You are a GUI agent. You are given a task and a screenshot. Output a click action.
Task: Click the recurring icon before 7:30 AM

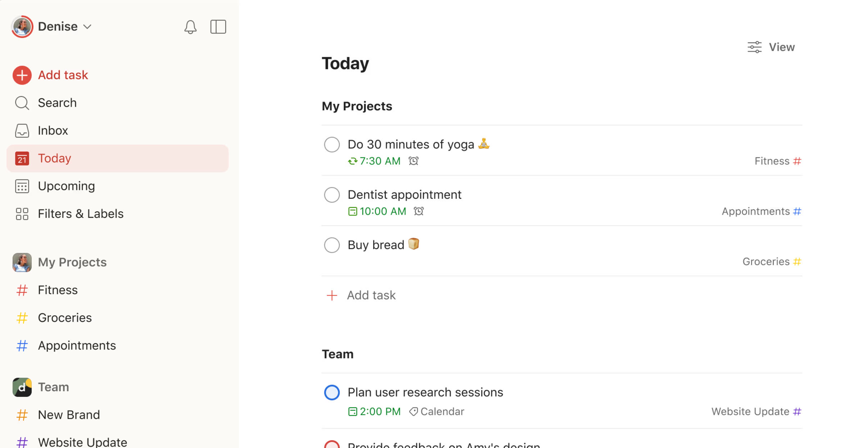[352, 161]
